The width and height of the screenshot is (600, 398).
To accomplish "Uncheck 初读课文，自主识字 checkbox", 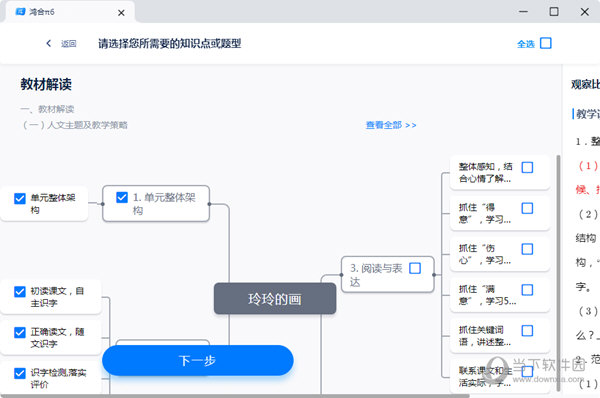I will tap(20, 291).
